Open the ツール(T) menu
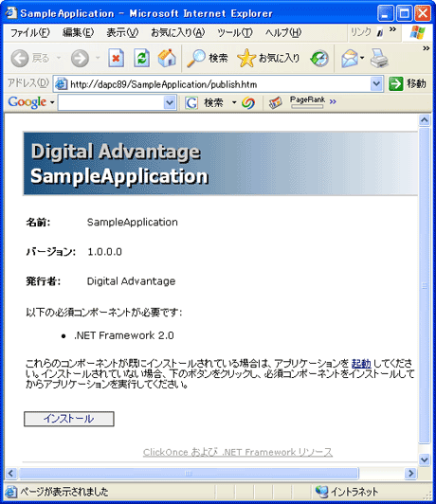This screenshot has height=504, width=436. click(x=235, y=32)
